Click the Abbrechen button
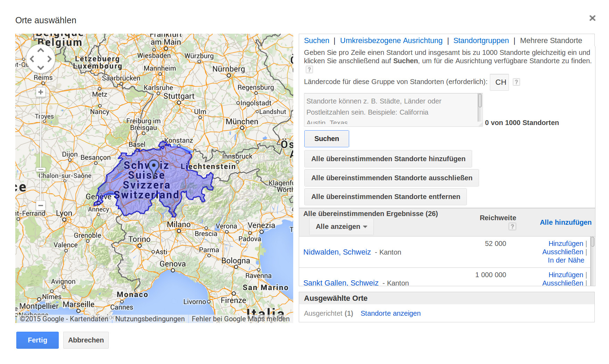The image size is (609, 364). point(86,340)
